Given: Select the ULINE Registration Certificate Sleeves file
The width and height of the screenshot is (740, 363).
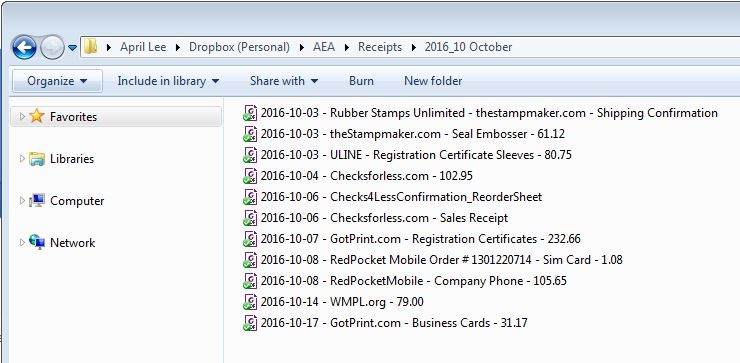Looking at the screenshot, I should click(x=407, y=155).
